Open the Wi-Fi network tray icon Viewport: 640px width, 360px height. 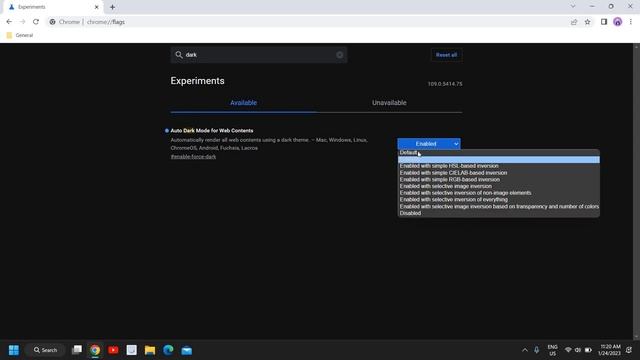click(568, 350)
